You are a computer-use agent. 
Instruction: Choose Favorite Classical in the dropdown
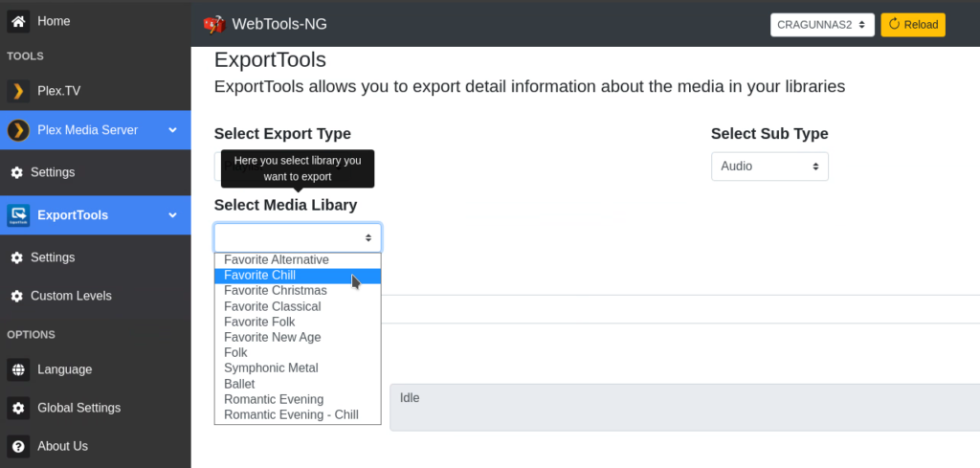(298, 307)
